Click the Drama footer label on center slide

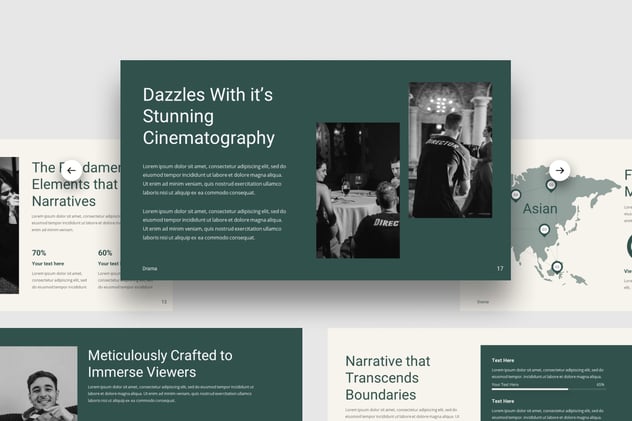click(x=150, y=268)
